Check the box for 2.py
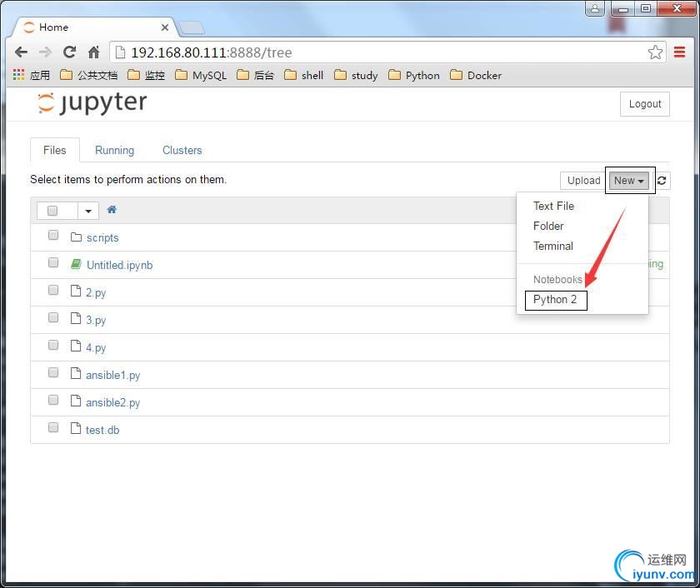This screenshot has width=700, height=588. (x=53, y=290)
